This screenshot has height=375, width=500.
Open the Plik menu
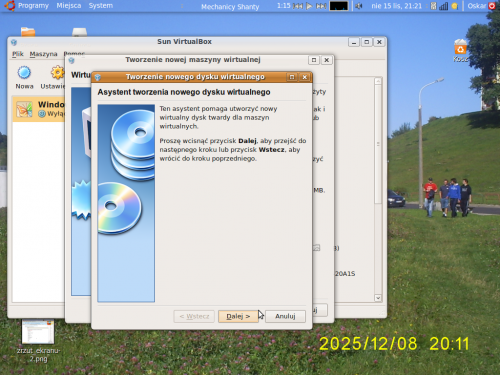point(18,54)
